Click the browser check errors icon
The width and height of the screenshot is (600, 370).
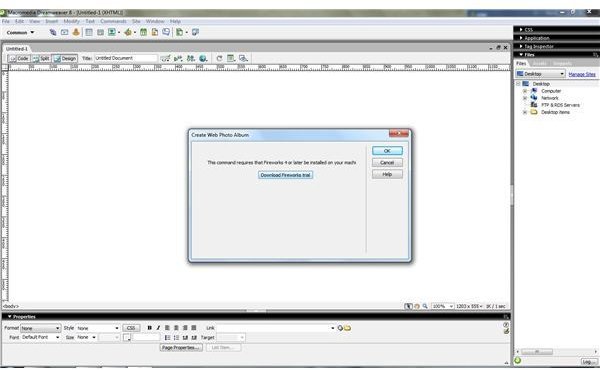click(x=165, y=58)
